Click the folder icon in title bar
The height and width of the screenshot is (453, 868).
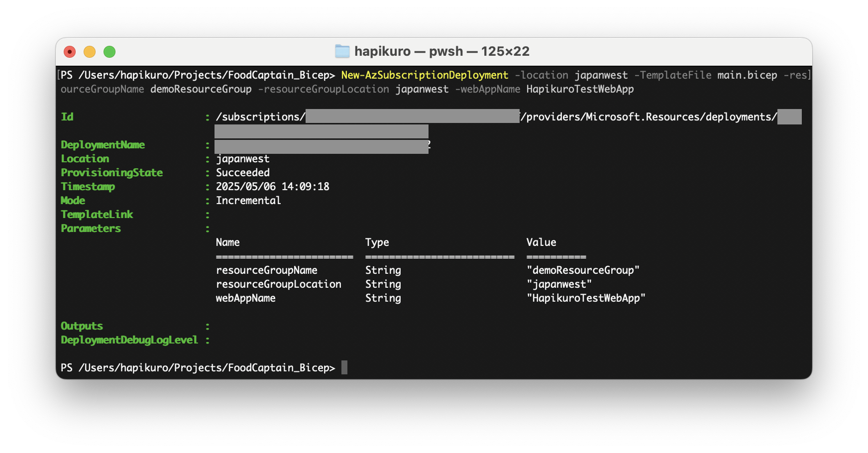click(342, 51)
